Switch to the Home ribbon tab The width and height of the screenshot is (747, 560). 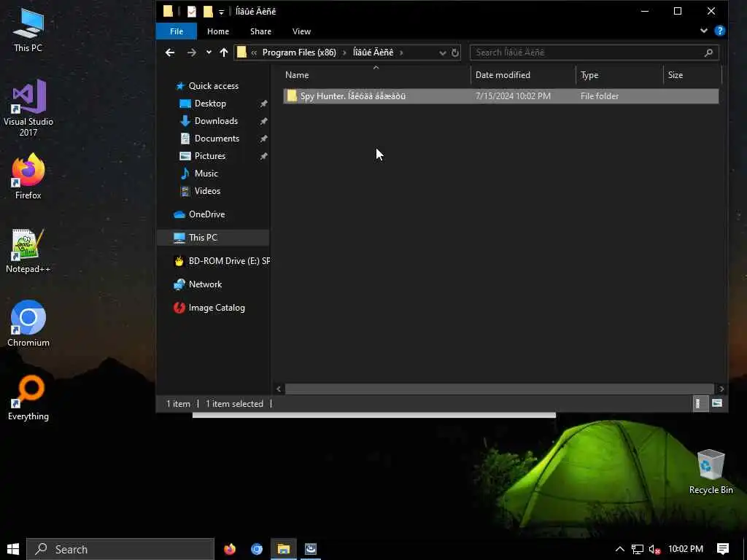(x=217, y=31)
